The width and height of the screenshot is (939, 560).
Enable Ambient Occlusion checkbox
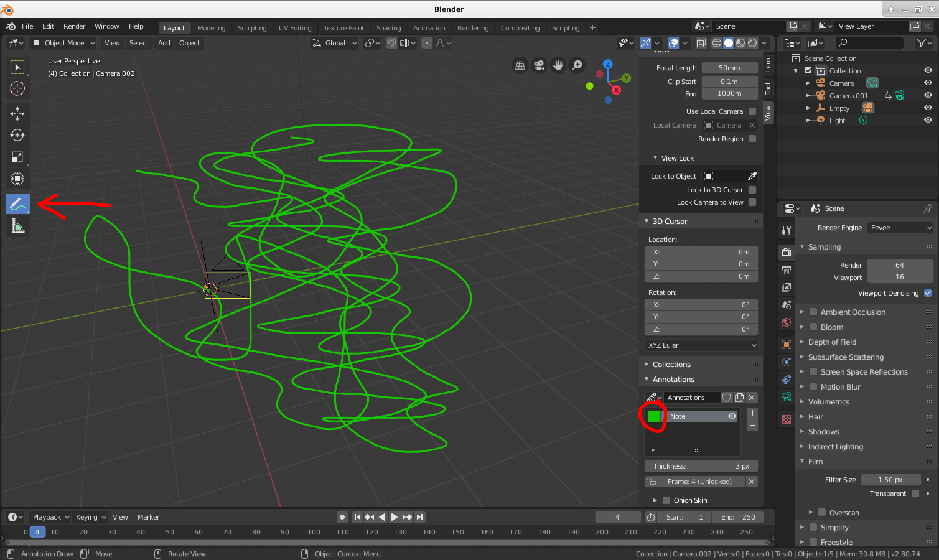click(813, 312)
